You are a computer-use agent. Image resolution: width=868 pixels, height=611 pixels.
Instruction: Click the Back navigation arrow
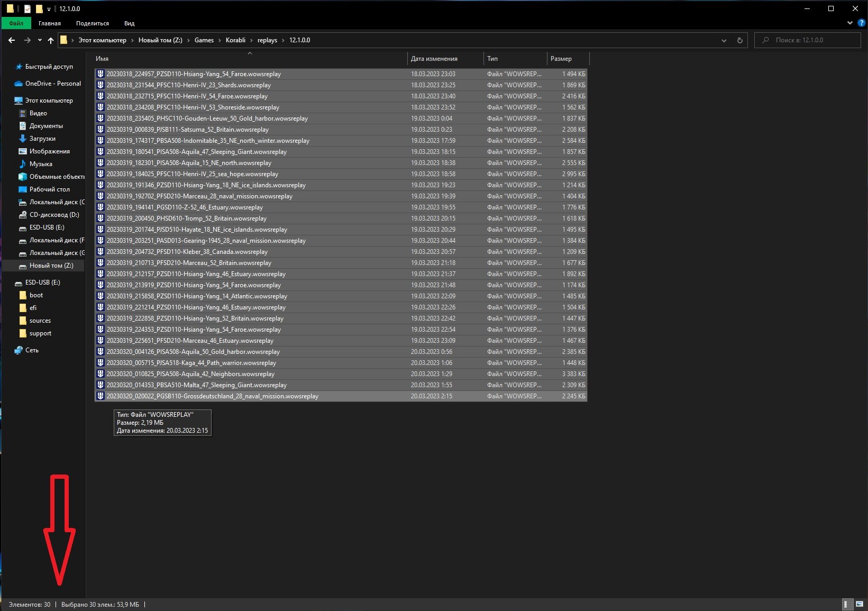(12, 40)
